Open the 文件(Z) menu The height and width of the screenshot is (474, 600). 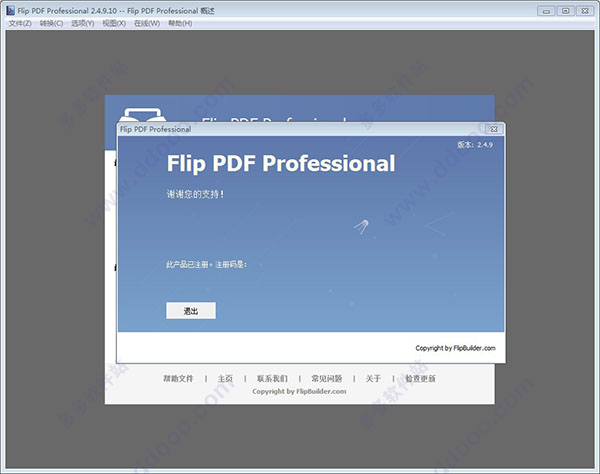(20, 23)
